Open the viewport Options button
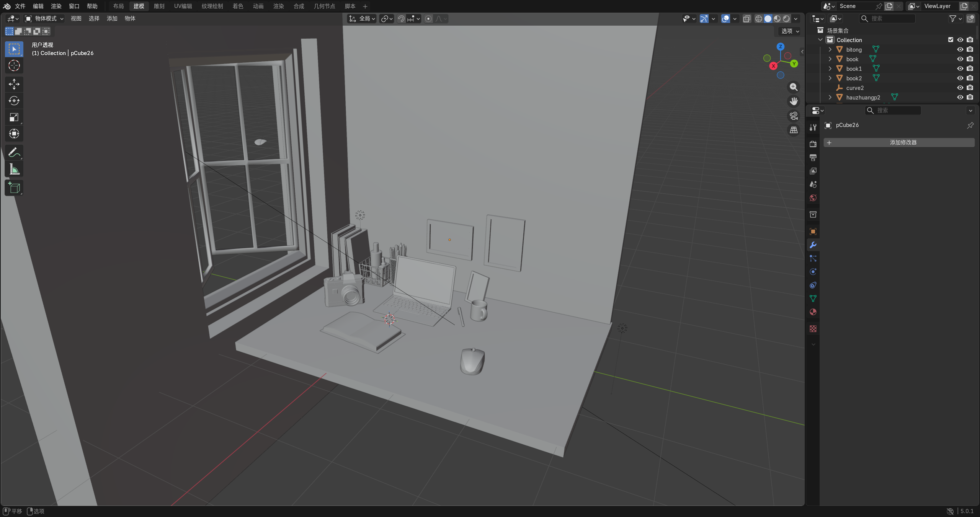Image resolution: width=980 pixels, height=517 pixels. pos(790,31)
